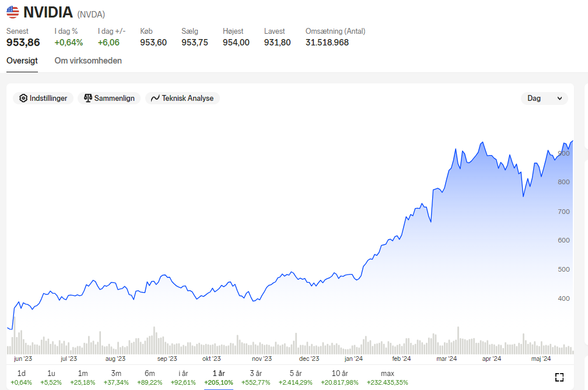Image resolution: width=588 pixels, height=390 pixels.
Task: Click the Højest value 954,00
Action: pos(236,43)
